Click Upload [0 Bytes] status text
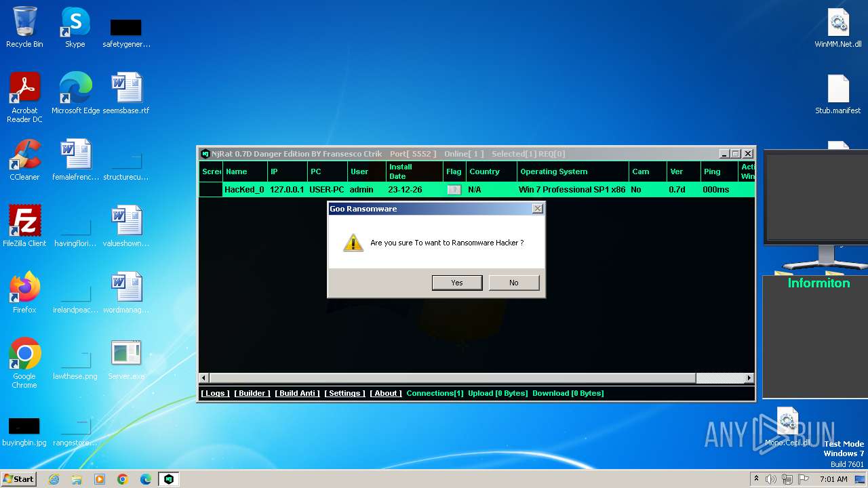The height and width of the screenshot is (488, 868). 498,393
